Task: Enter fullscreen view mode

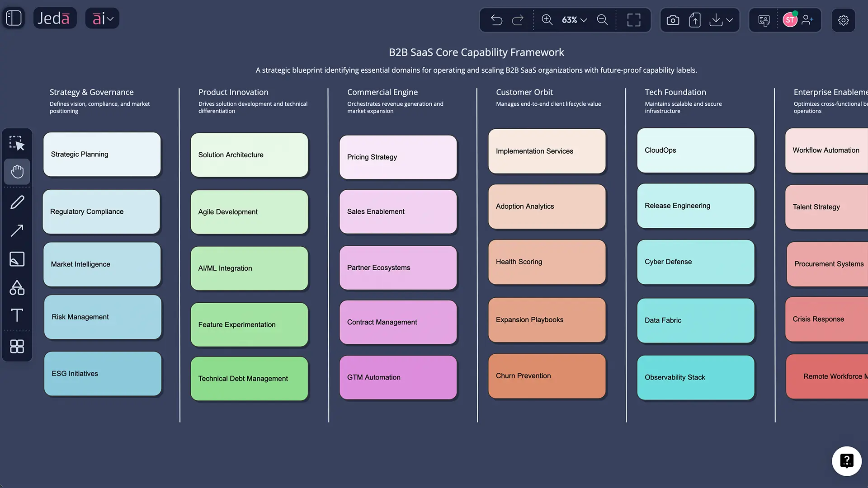Action: click(x=633, y=20)
